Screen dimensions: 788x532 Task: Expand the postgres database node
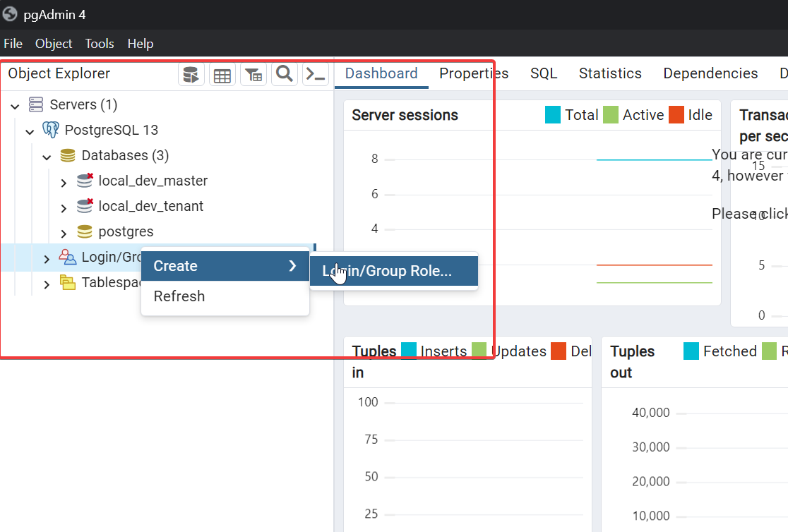[64, 234]
